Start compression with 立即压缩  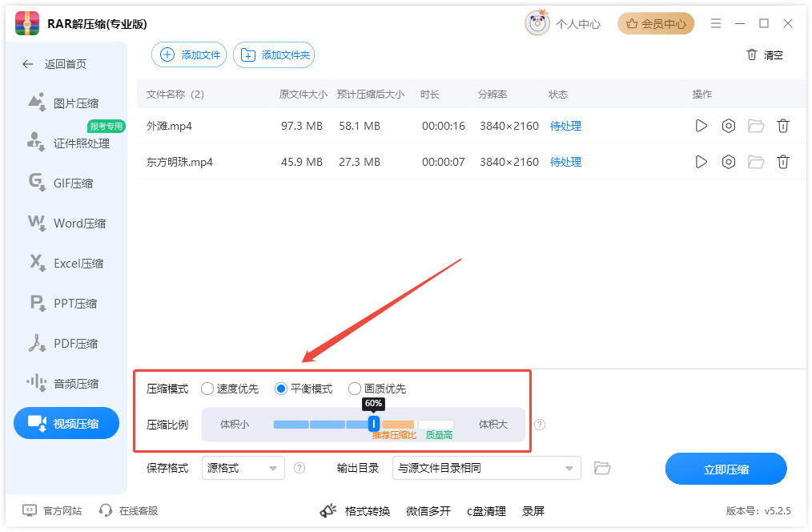tap(726, 469)
